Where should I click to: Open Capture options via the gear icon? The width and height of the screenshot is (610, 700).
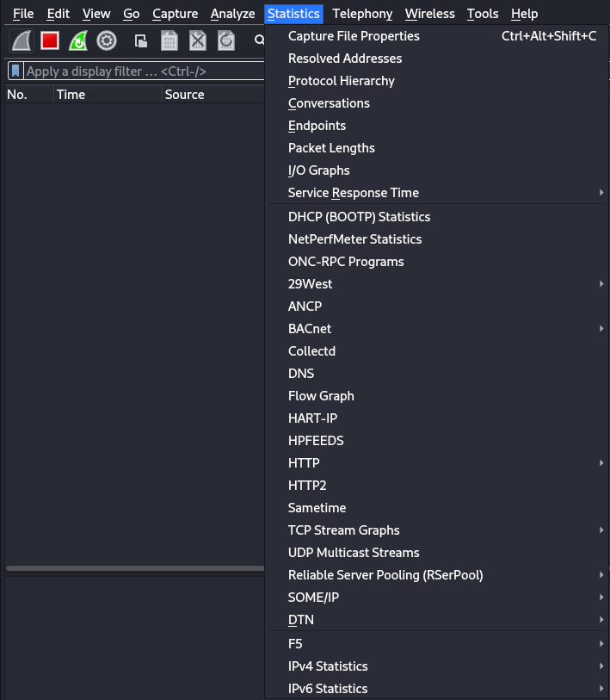107,40
